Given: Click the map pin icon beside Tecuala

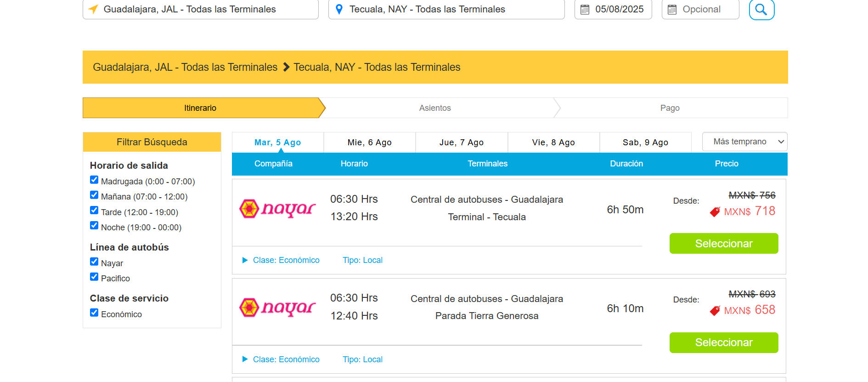Looking at the screenshot, I should click(x=339, y=9).
